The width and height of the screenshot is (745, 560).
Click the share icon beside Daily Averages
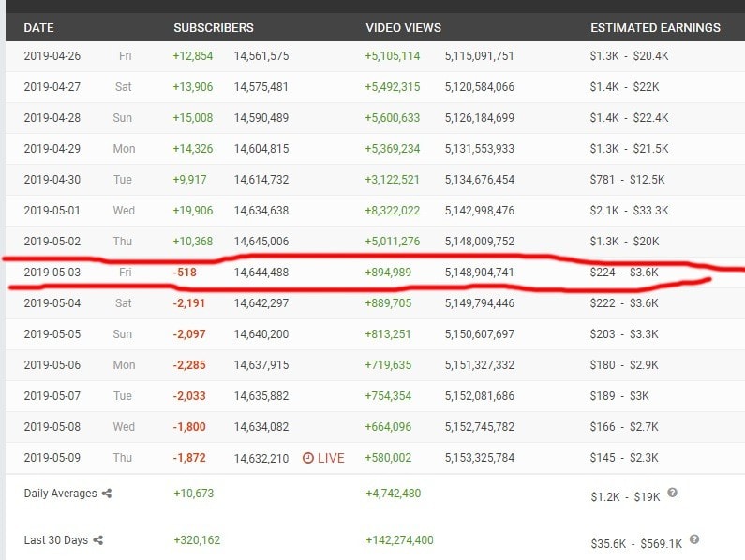107,494
